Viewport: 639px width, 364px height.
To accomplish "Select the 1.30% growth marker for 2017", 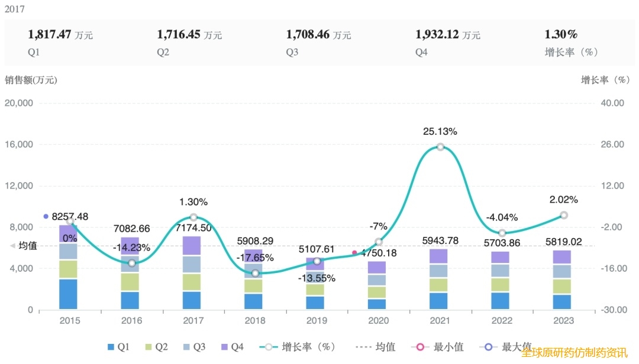I will 193,217.
